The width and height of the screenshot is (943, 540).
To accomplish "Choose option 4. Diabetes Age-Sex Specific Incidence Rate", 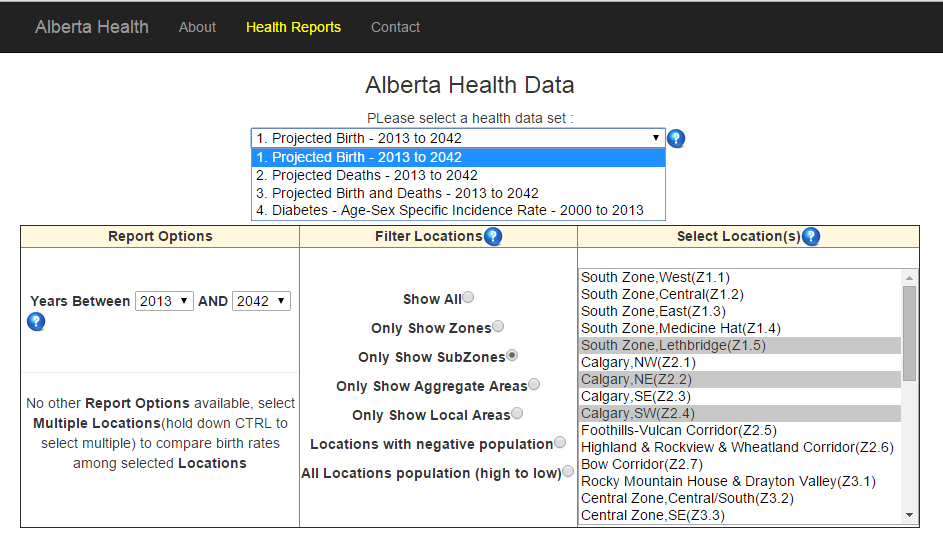I will pyautogui.click(x=458, y=210).
